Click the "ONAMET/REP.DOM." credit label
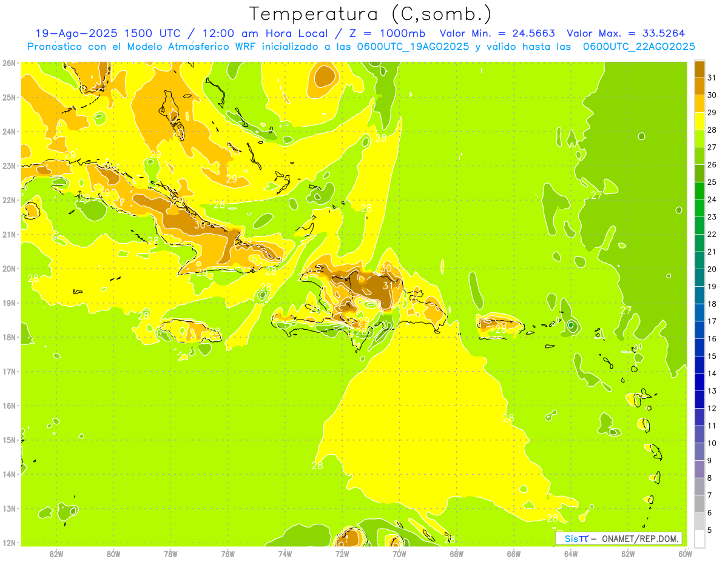Image resolution: width=728 pixels, height=562 pixels. pyautogui.click(x=639, y=538)
